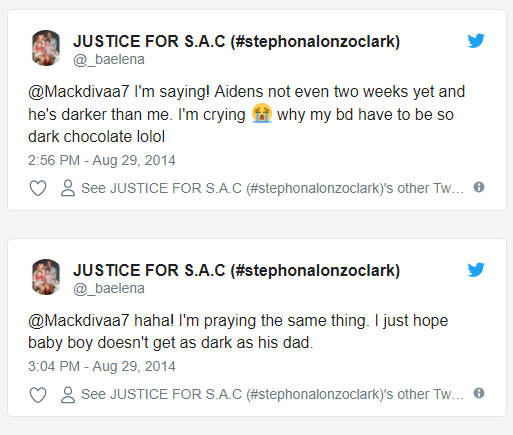The height and width of the screenshot is (435, 513).
Task: Click the Twitter bird icon on second tweet
Action: pos(476,270)
